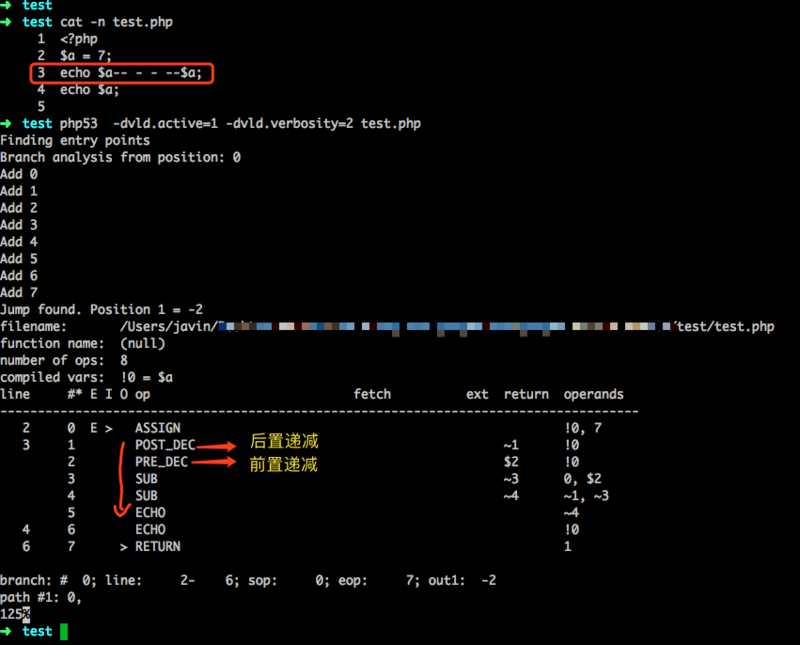Click the '125' program output
This screenshot has height=645, width=800.
coord(11,614)
